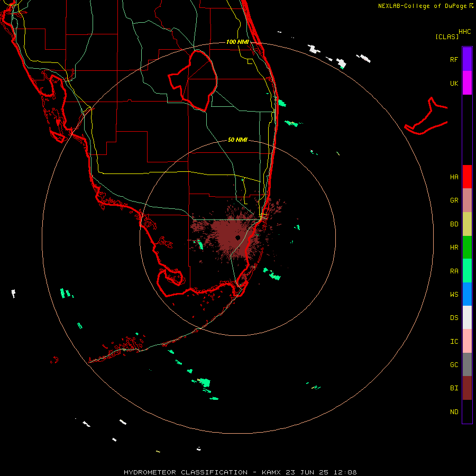476x476 pixels.
Task: Click the light green RA swatch
Action: (x=467, y=271)
